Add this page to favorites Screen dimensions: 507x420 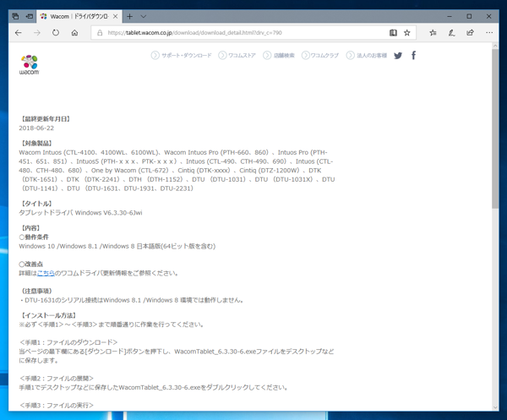(x=407, y=33)
